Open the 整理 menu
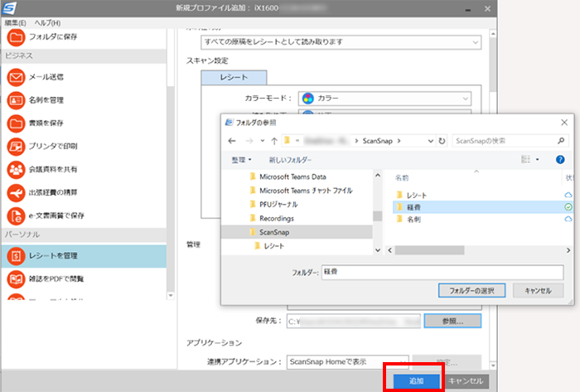580x392 pixels. coord(241,160)
